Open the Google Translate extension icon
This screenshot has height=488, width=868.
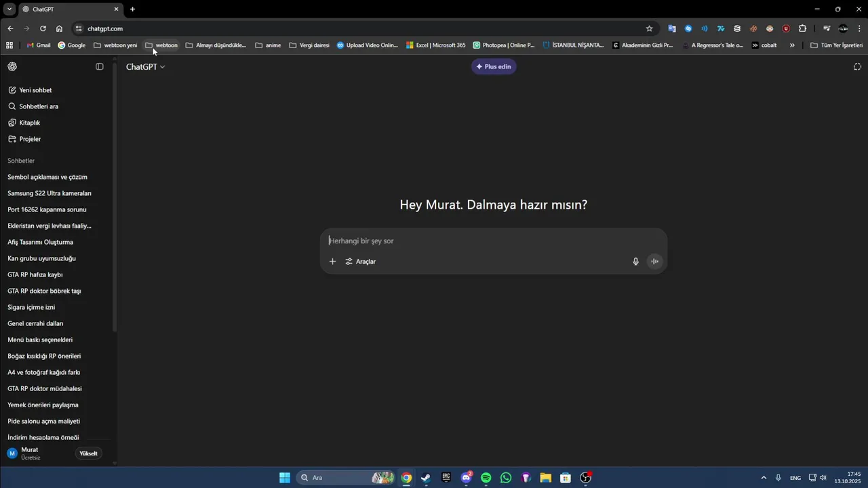click(x=672, y=28)
